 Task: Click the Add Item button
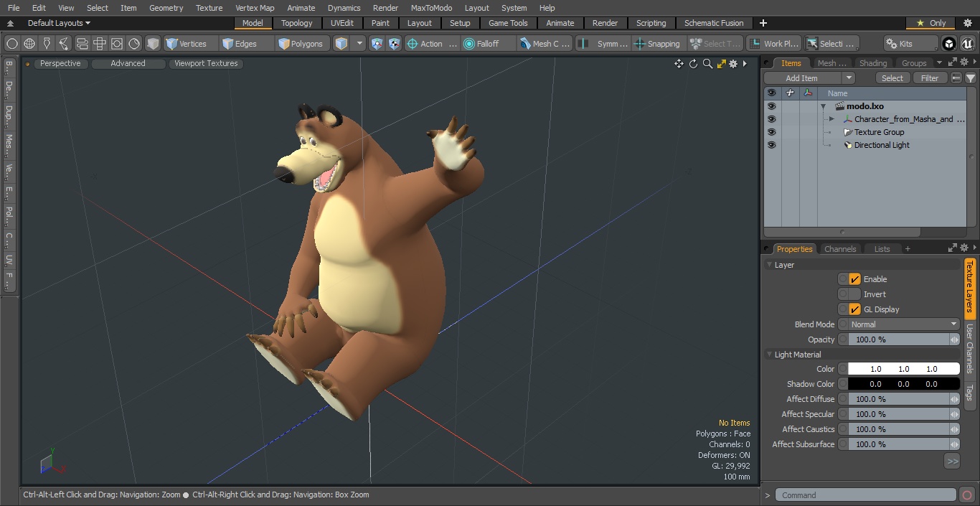pos(802,78)
